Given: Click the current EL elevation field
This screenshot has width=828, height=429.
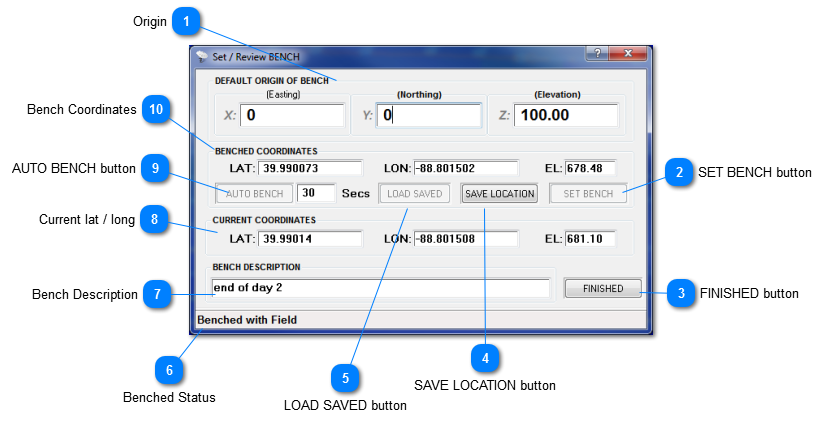Looking at the screenshot, I should tap(590, 239).
